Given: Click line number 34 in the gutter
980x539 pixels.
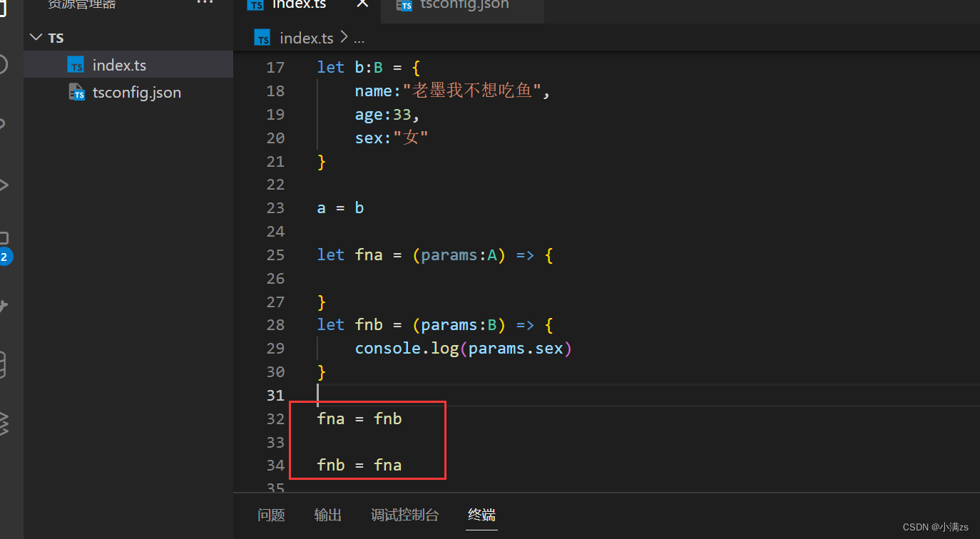Looking at the screenshot, I should pyautogui.click(x=275, y=465).
